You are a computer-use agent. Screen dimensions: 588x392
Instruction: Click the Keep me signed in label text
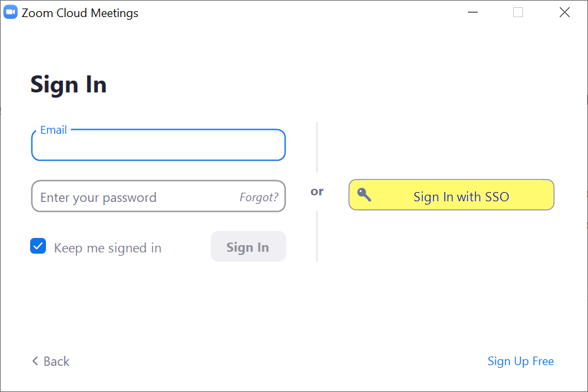click(x=108, y=248)
